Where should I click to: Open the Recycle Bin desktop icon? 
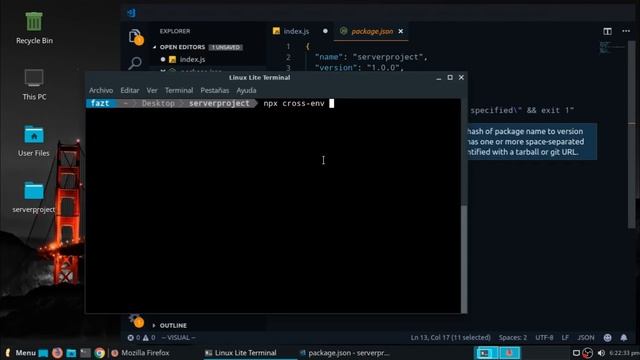point(34,28)
